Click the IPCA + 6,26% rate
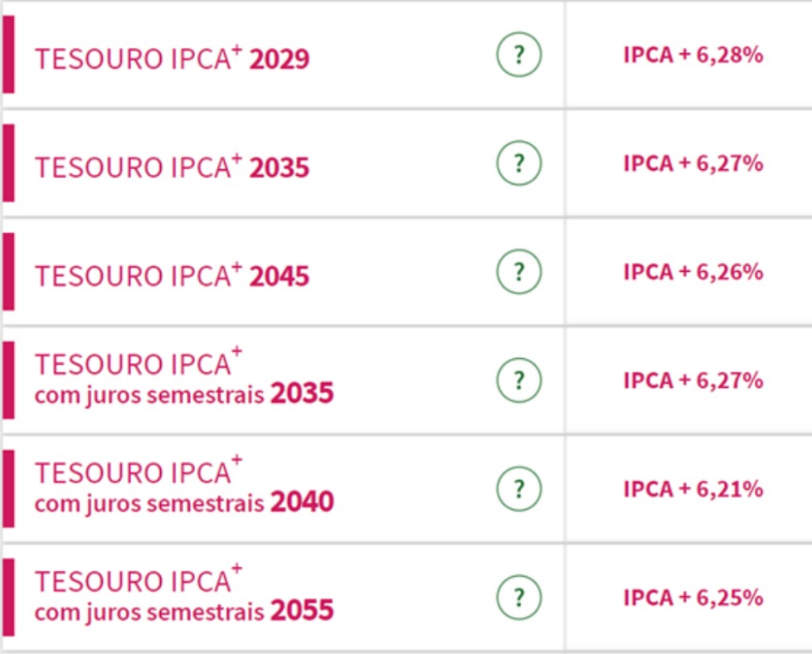 coord(693,272)
